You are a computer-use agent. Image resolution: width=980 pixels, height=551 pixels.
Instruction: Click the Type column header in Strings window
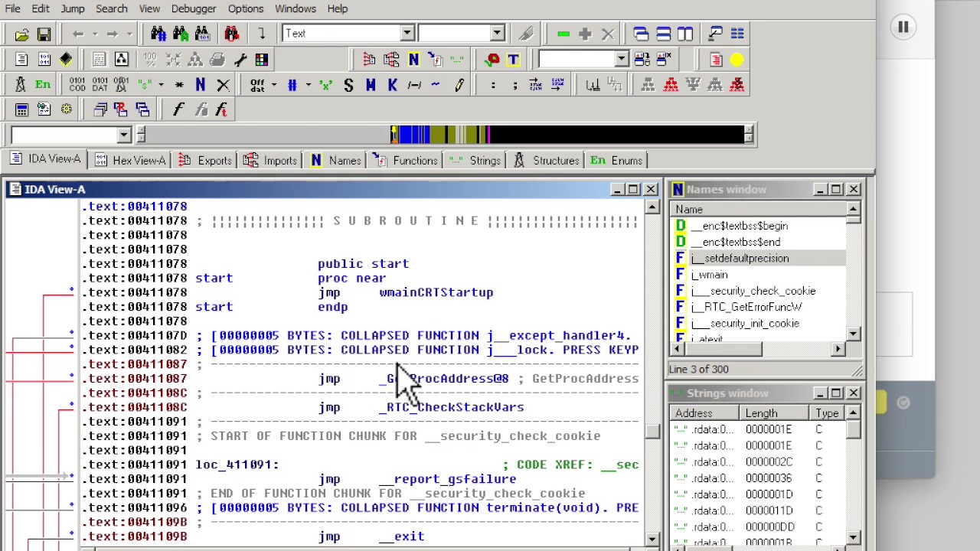pos(828,413)
